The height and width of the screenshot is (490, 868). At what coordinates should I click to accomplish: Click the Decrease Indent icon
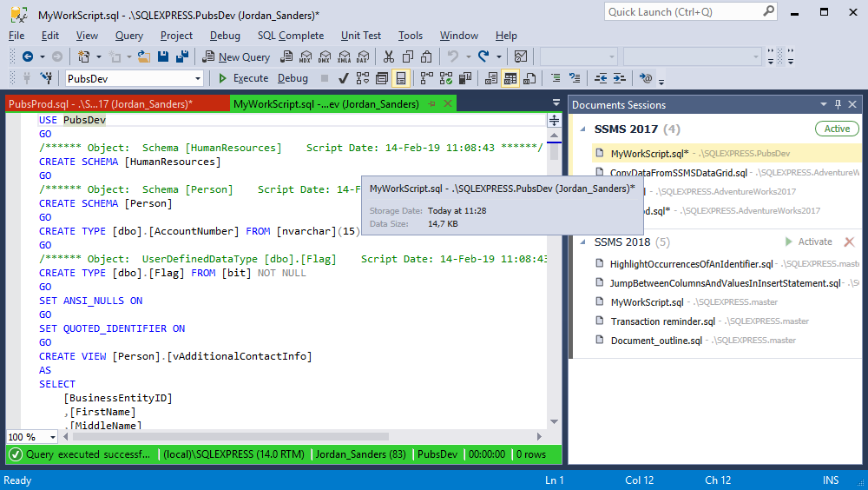point(601,79)
